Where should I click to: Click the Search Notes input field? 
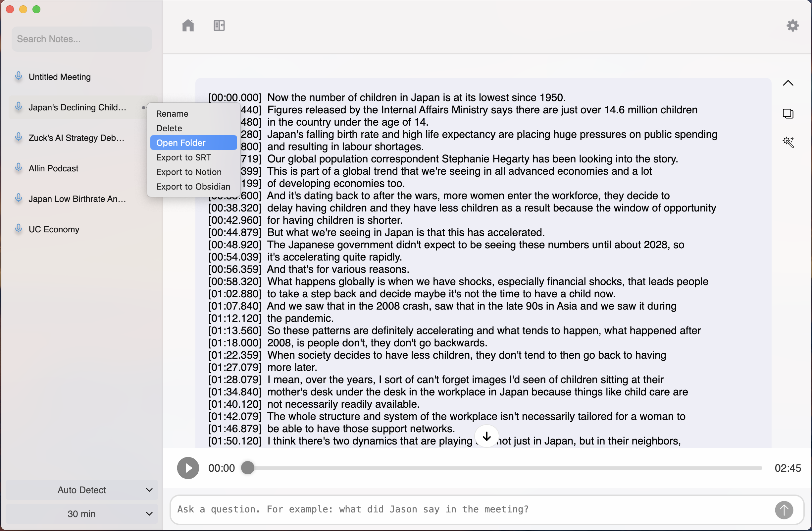tap(82, 39)
